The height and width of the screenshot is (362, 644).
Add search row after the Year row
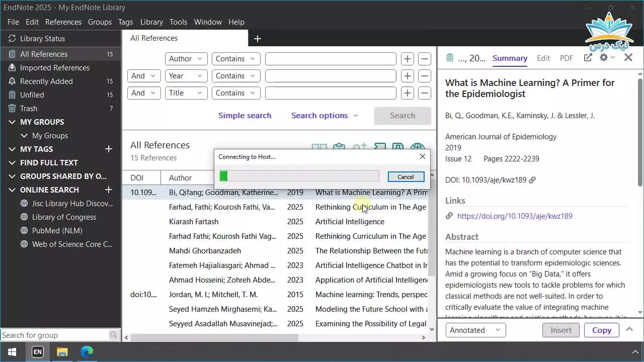pos(408,76)
